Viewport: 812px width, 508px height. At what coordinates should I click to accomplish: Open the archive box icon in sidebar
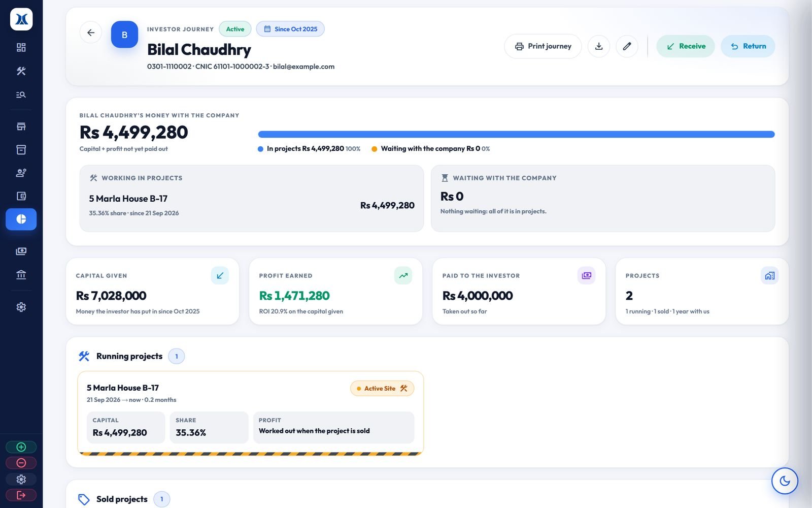click(x=21, y=150)
